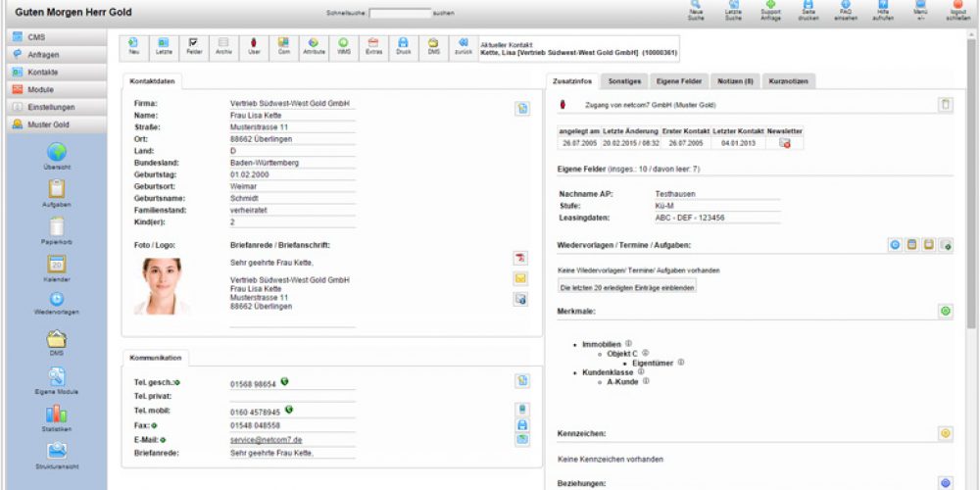
Task: Expand the Anfragen sidebar section
Action: (x=55, y=54)
